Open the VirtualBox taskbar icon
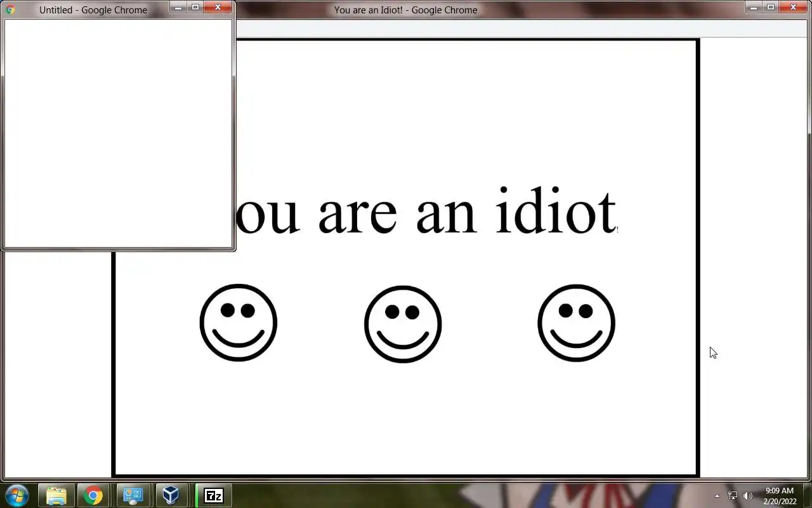Screen dimensions: 812x508 171,495
